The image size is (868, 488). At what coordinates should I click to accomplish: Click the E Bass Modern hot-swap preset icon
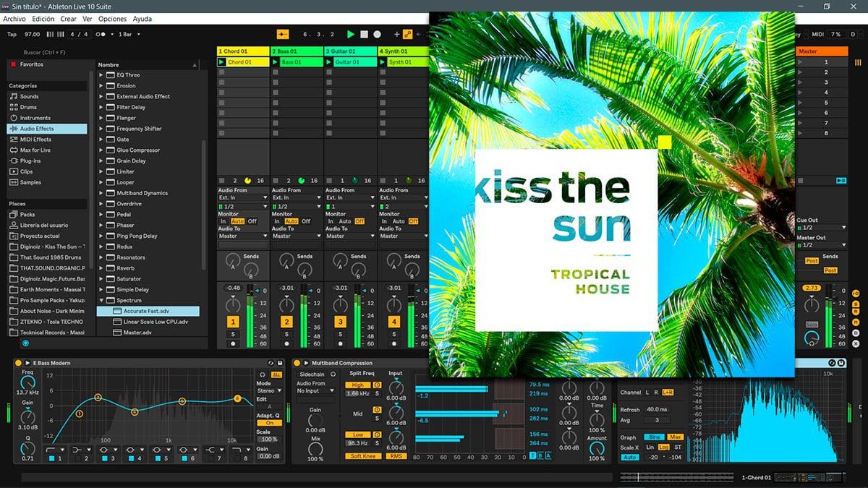[x=270, y=363]
